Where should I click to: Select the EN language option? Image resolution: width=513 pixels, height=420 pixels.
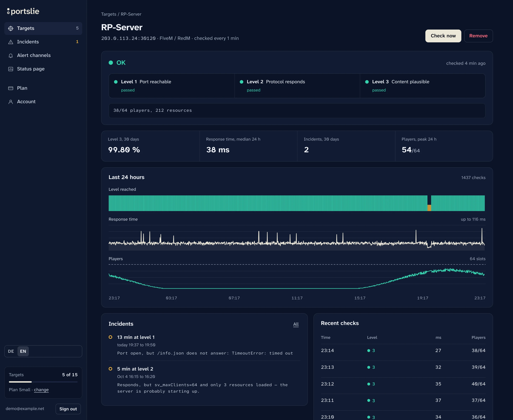pos(23,351)
